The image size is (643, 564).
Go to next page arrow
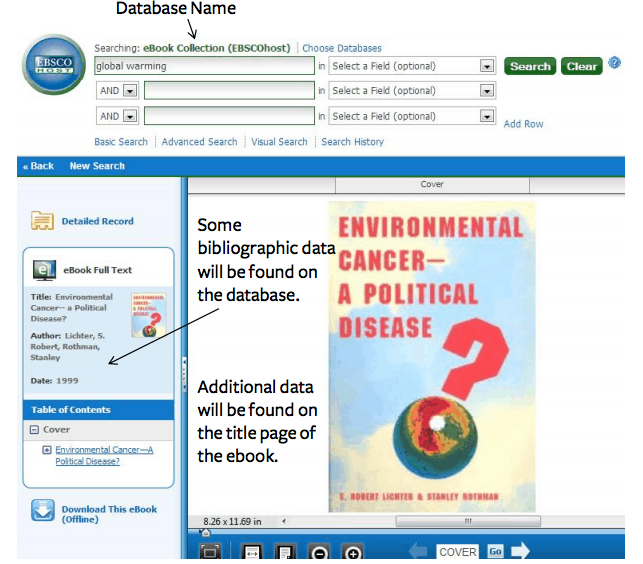click(x=520, y=551)
